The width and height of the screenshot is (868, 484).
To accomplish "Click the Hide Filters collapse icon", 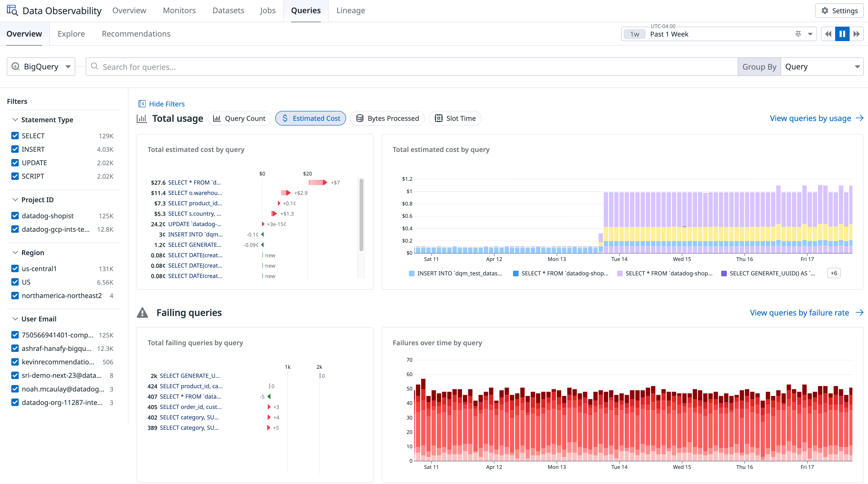I will [x=142, y=104].
